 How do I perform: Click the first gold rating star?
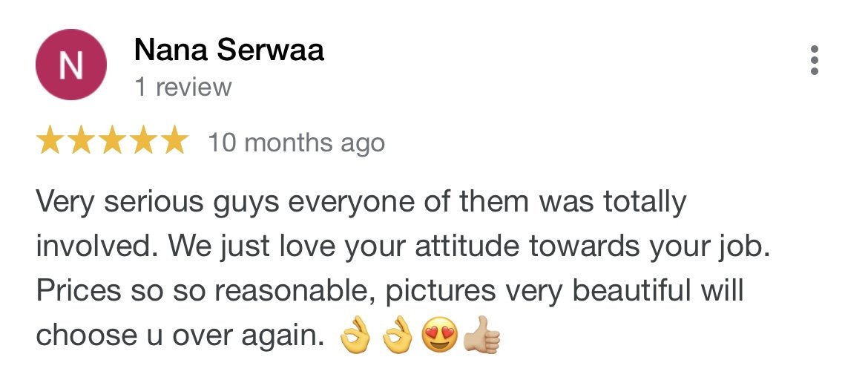(50, 140)
